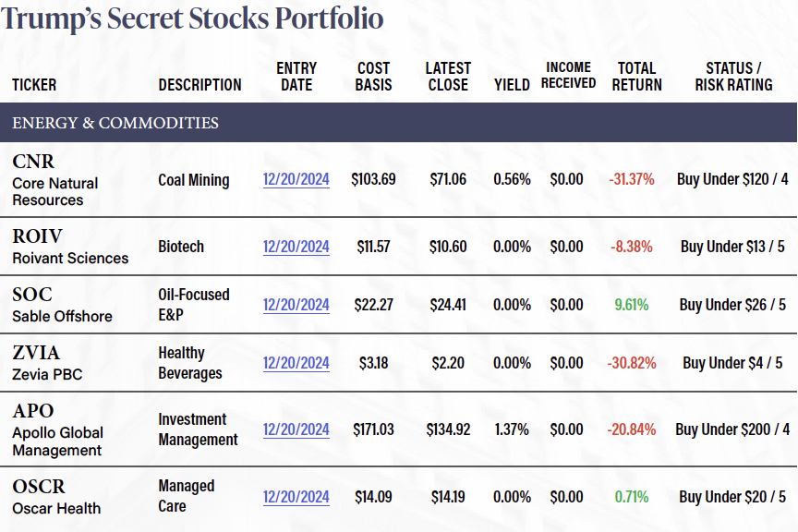The image size is (798, 532).
Task: Click the STATUS / RISK RATING header
Action: coord(733,77)
